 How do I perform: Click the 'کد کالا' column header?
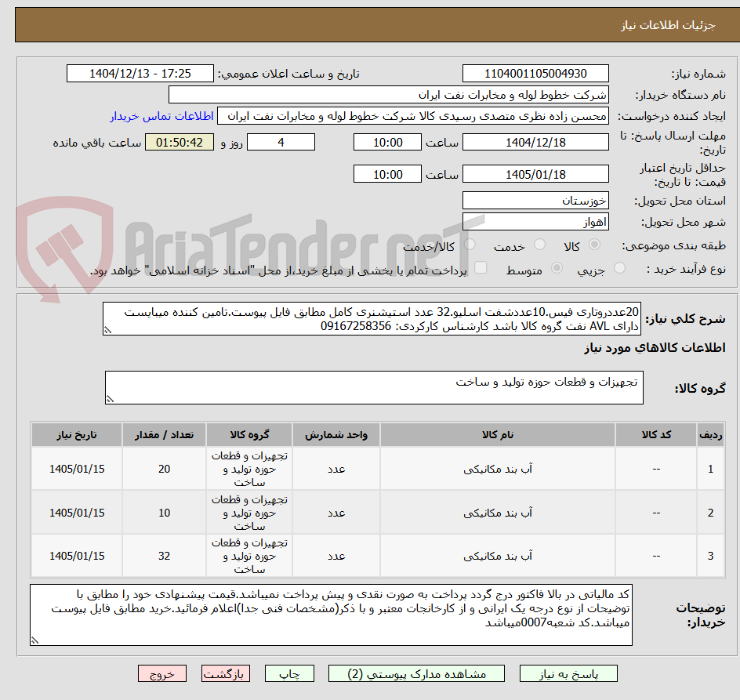656,435
